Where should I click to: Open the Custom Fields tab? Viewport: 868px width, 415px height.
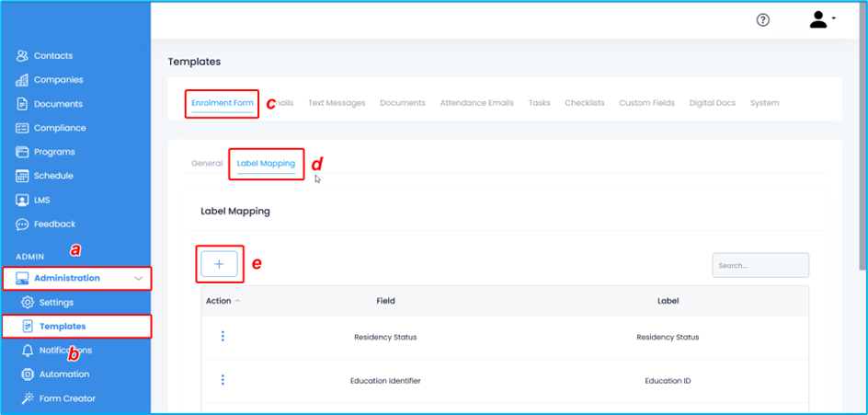click(646, 103)
